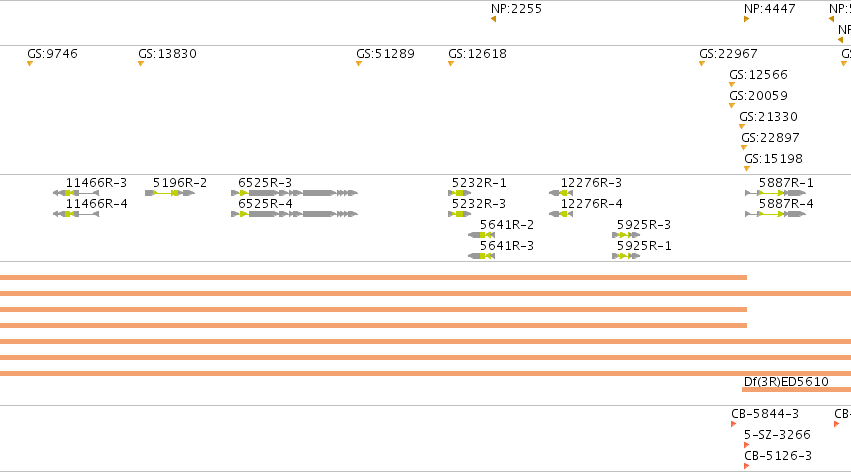Click the GS:22967 insertion marker
Image resolution: width=851 pixels, height=472 pixels.
click(x=702, y=64)
